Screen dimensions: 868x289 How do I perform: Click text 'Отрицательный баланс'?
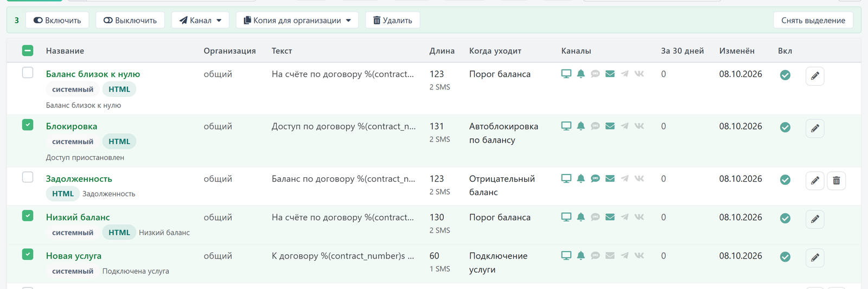(x=502, y=185)
